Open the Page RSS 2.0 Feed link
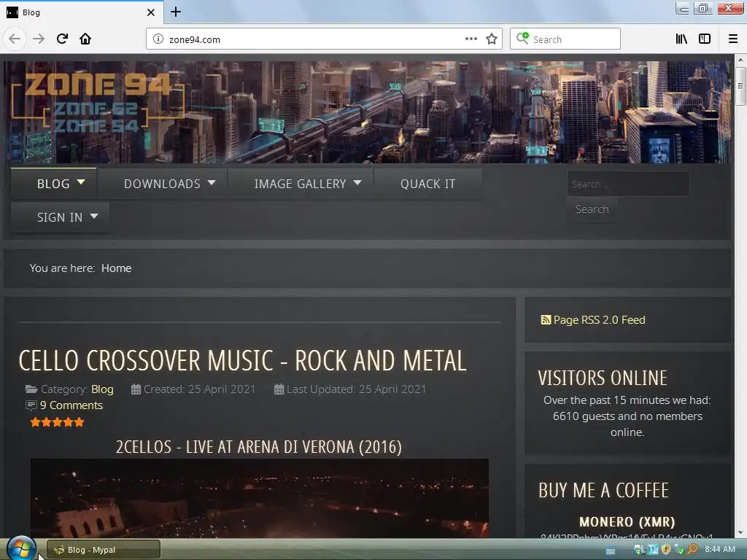This screenshot has height=560, width=747. coord(599,320)
